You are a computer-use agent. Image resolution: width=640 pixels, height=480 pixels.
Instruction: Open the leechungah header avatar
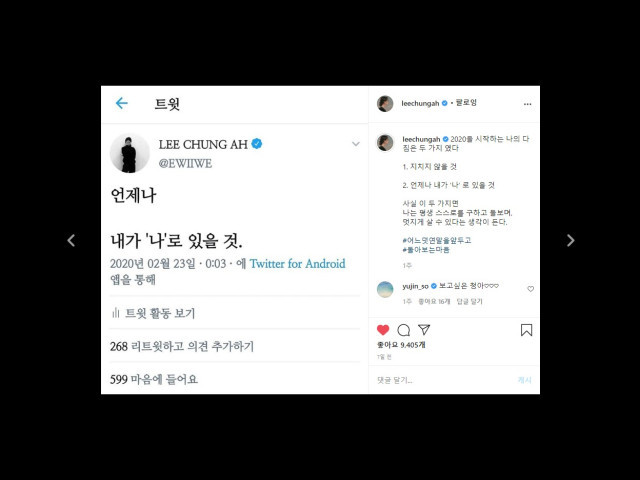tap(385, 104)
